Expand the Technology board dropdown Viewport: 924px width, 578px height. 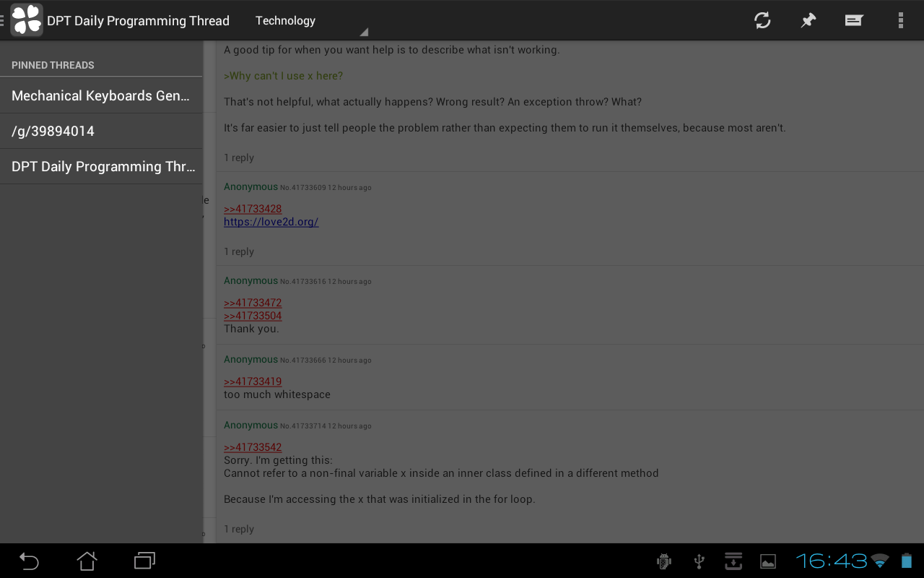(310, 21)
